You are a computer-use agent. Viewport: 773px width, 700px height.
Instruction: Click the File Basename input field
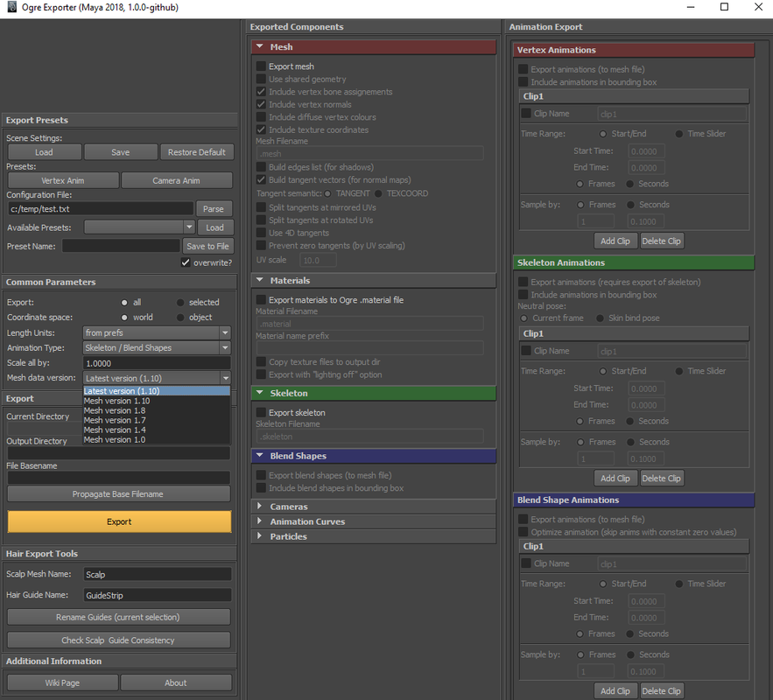pyautogui.click(x=119, y=478)
